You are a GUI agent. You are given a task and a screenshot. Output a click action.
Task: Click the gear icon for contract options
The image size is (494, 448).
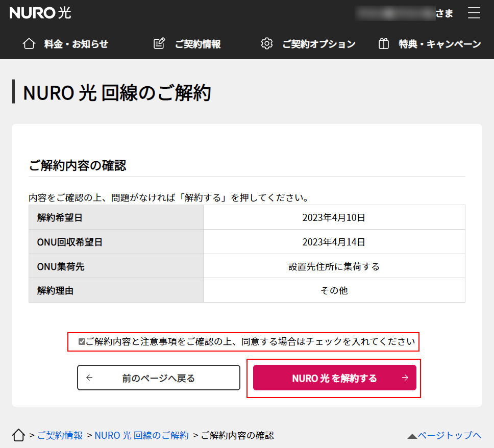(x=266, y=44)
